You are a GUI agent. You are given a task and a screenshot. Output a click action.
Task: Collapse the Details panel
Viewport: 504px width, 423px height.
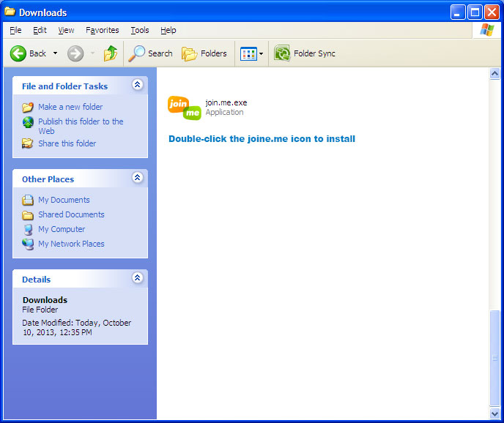(137, 279)
